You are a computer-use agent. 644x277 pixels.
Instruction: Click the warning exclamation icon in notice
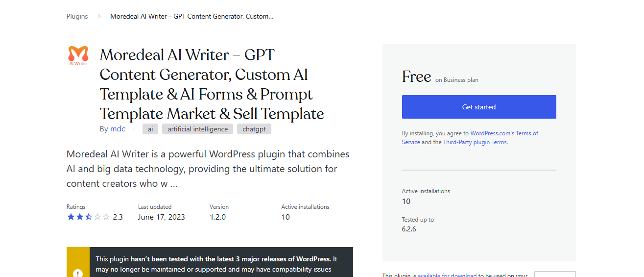click(78, 273)
